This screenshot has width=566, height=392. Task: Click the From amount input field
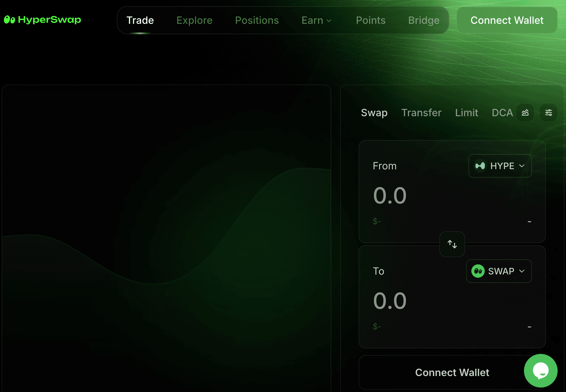(420, 195)
